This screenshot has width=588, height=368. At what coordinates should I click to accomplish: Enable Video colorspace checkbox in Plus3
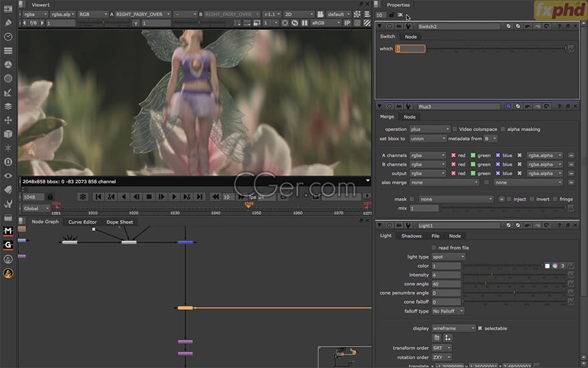pyautogui.click(x=454, y=129)
